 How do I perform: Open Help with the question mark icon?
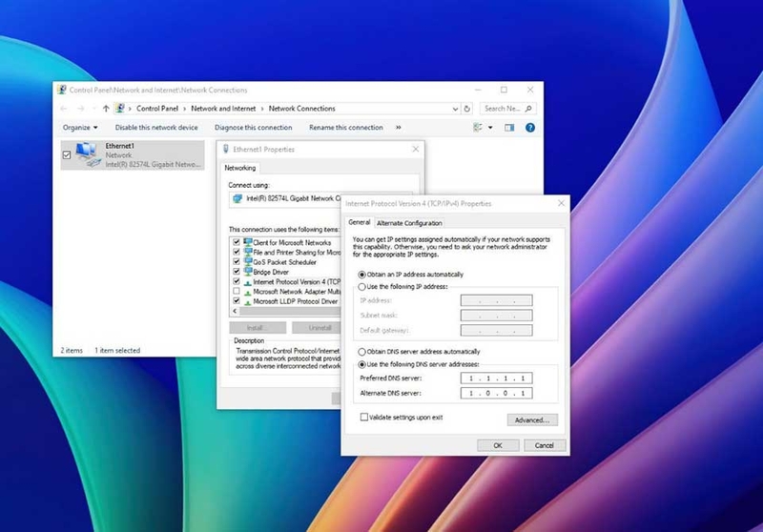point(530,128)
